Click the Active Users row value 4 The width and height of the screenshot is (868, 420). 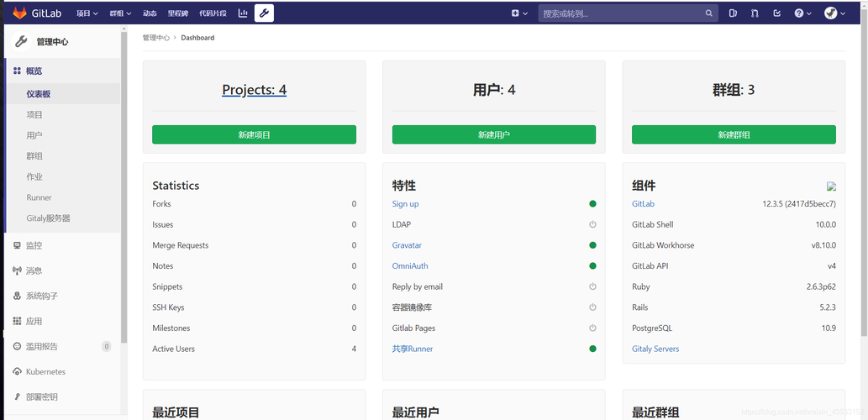tap(354, 349)
